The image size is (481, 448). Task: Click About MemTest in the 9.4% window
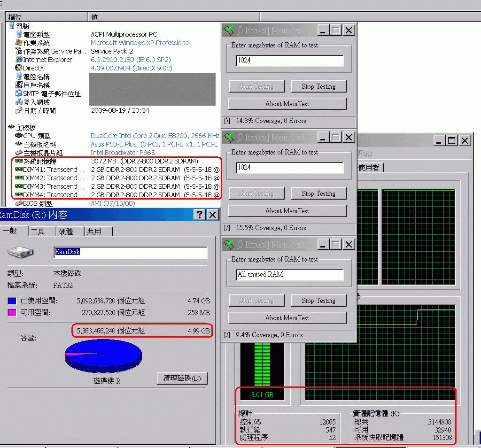coord(287,317)
